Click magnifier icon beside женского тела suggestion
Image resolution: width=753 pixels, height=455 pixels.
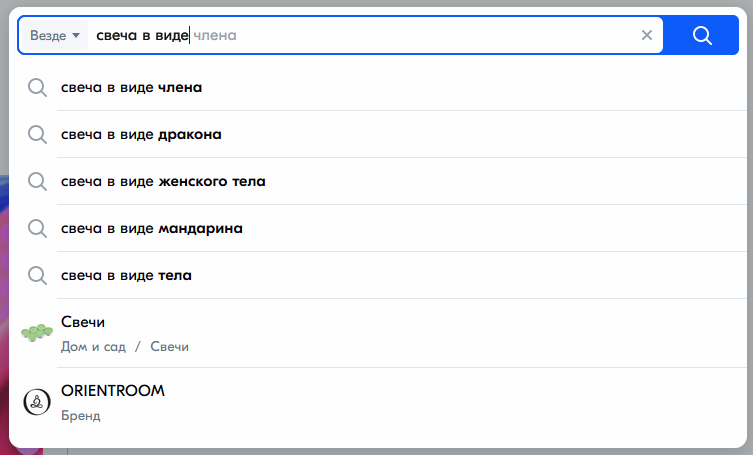37,182
